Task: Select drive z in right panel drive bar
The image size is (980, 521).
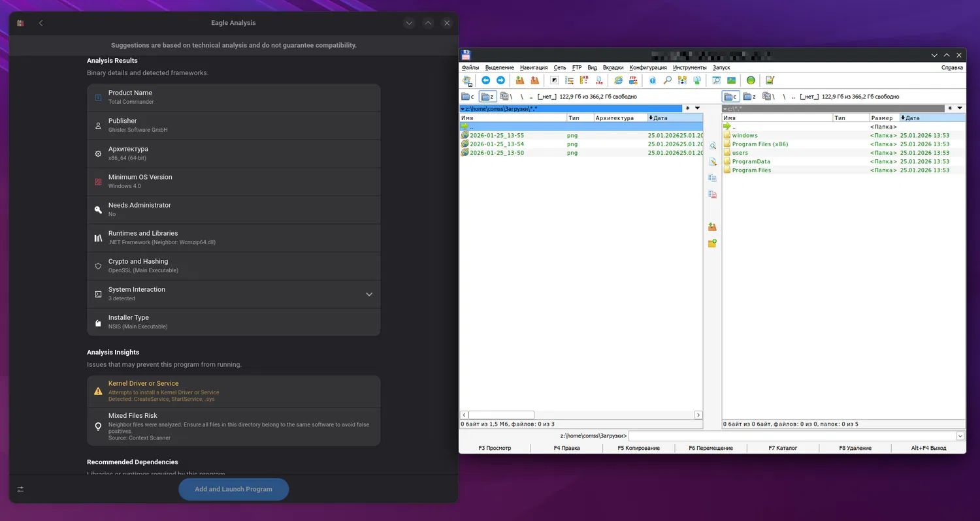Action: pos(749,97)
